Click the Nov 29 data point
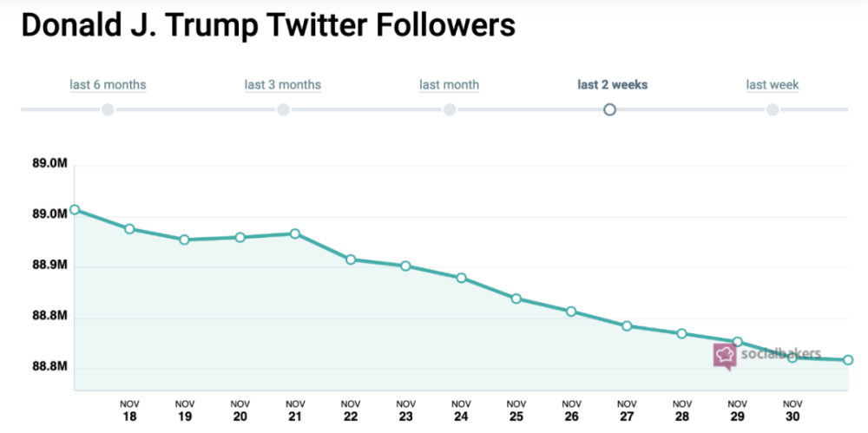 (x=737, y=341)
